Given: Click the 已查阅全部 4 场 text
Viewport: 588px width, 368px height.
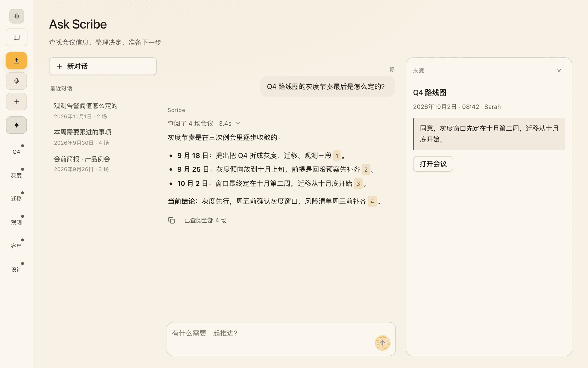Looking at the screenshot, I should click(205, 220).
